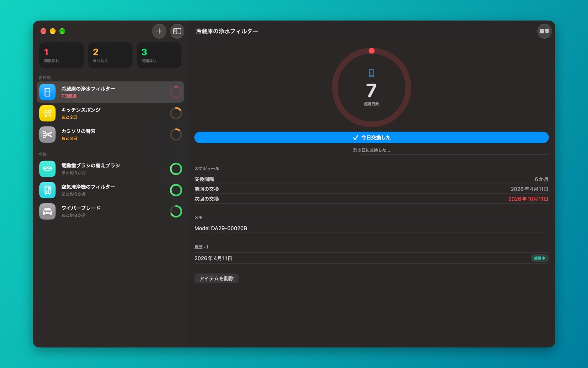Click the orange progress ring for キッチンスポンジ

pyautogui.click(x=176, y=113)
